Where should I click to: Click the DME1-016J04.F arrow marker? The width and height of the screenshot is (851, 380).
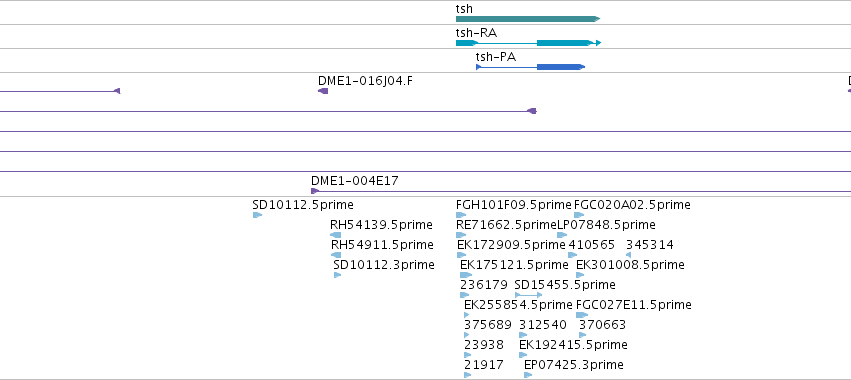323,91
